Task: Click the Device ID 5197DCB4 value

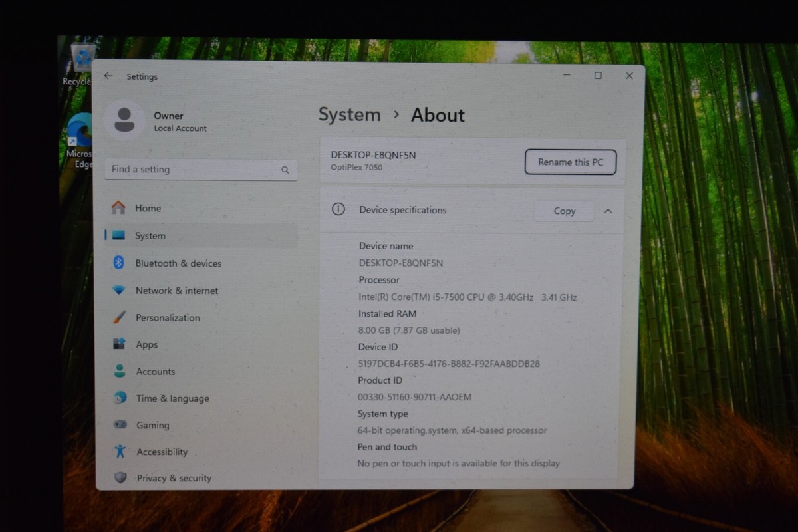Action: (x=449, y=364)
